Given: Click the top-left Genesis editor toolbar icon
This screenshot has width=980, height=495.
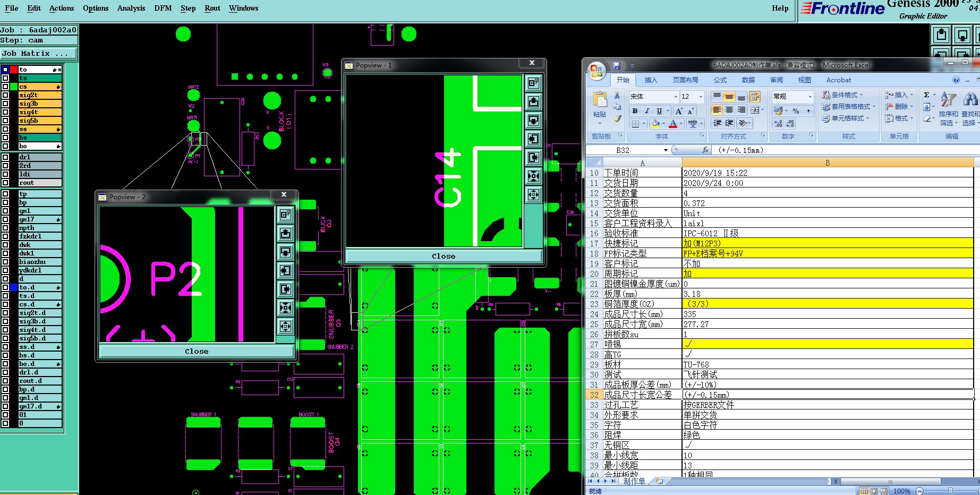Looking at the screenshot, I should 941,35.
